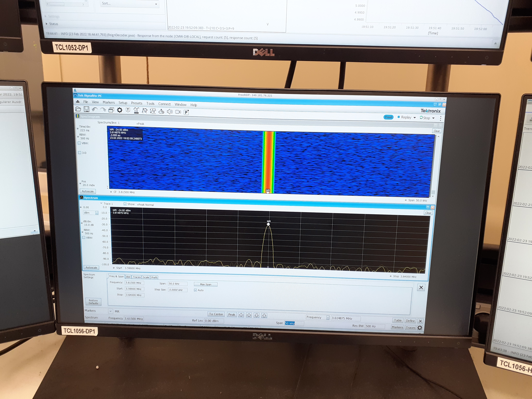This screenshot has width=532, height=399.
Task: Uncheck the Auto step size checkbox
Action: tap(196, 290)
